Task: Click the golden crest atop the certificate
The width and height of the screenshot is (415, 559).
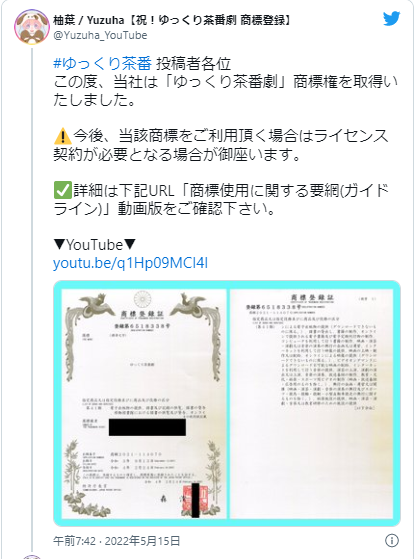Action: click(143, 299)
